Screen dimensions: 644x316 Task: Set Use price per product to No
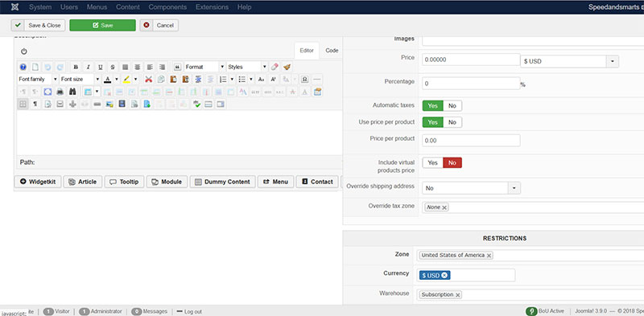click(x=452, y=122)
